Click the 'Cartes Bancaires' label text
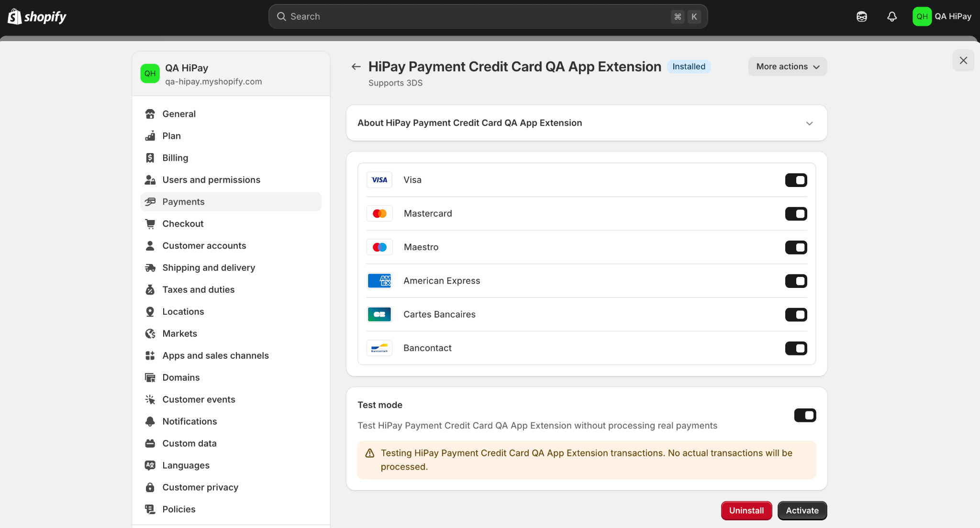This screenshot has height=528, width=980. [440, 314]
